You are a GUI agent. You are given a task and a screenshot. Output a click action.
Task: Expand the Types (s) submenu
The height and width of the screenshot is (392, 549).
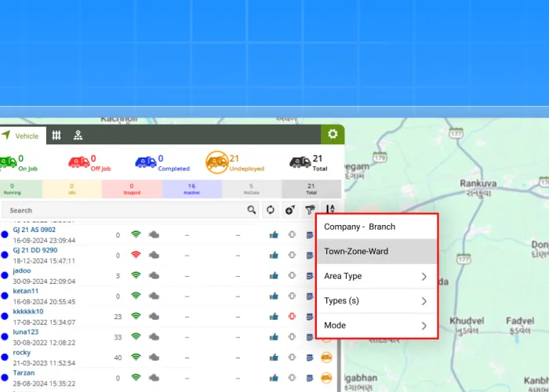pos(376,301)
